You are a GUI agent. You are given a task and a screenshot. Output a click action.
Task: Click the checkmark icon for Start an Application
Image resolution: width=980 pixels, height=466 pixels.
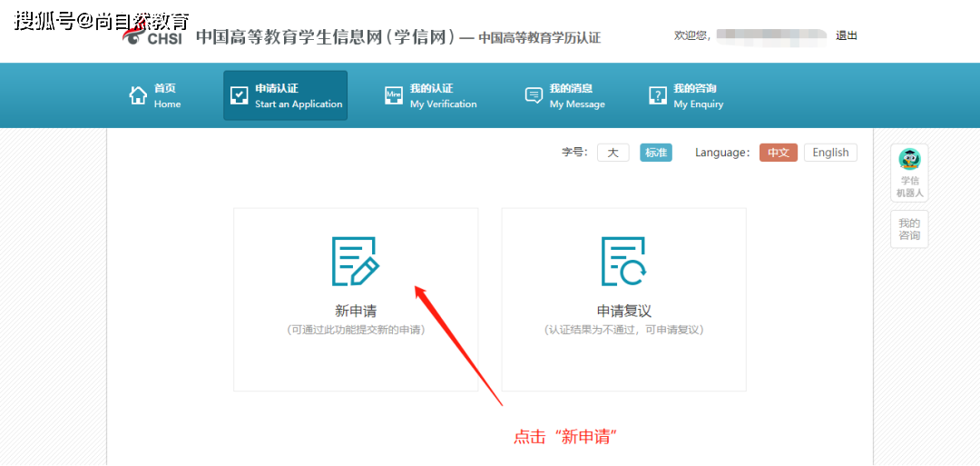coord(240,96)
